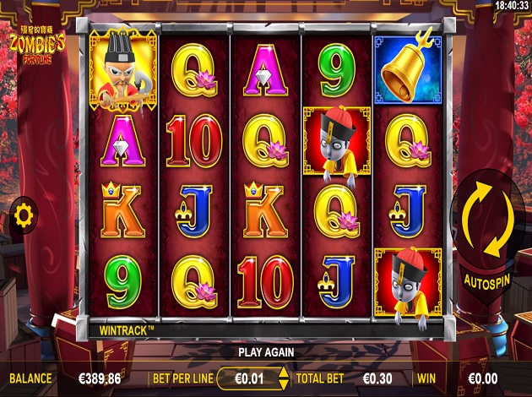Image resolution: width=532 pixels, height=397 pixels.
Task: Click the zombie symbol on reel four
Action: pos(337,144)
